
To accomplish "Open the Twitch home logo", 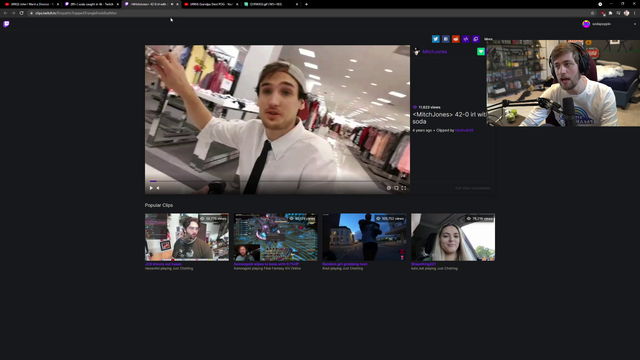I will [x=6, y=24].
